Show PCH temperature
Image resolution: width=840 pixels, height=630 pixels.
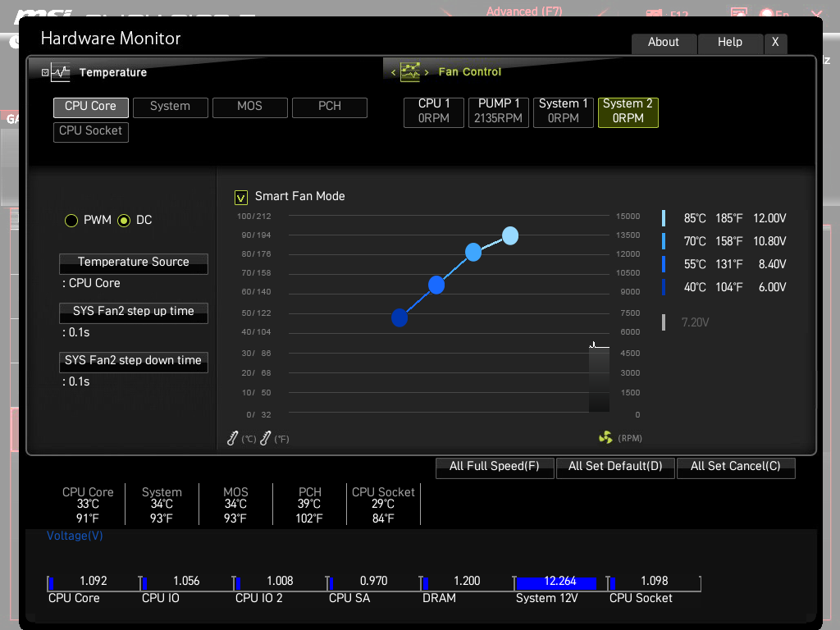(330, 107)
